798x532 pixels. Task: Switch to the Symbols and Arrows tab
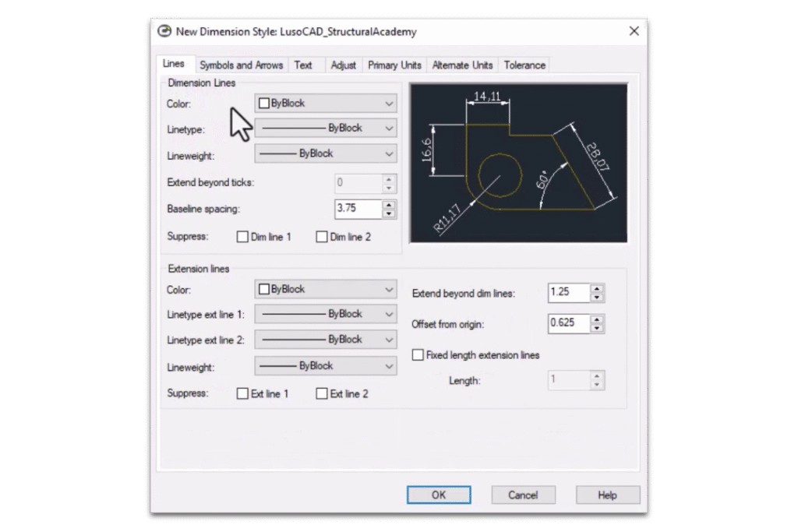[x=242, y=65]
